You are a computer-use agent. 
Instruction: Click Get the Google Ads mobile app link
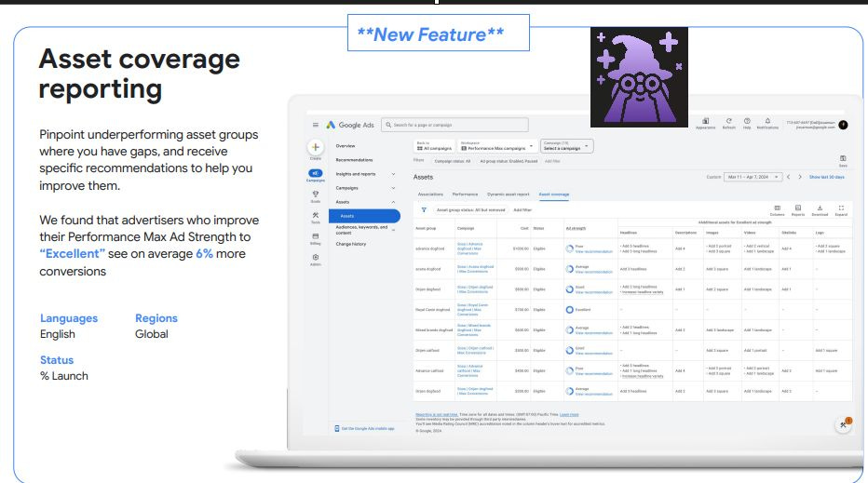pos(368,429)
